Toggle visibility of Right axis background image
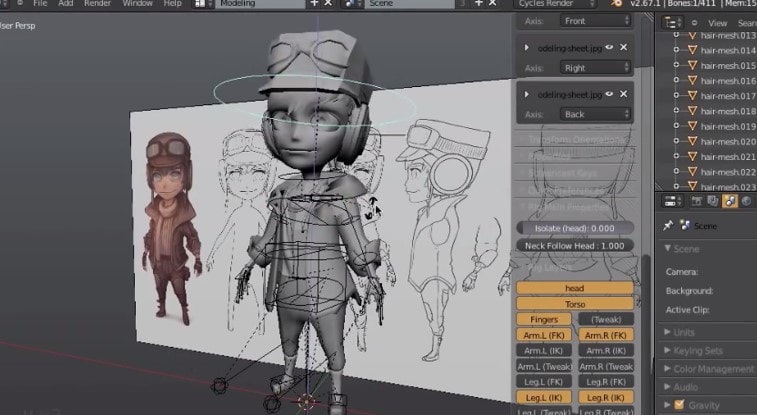The height and width of the screenshot is (415, 757). (x=609, y=47)
